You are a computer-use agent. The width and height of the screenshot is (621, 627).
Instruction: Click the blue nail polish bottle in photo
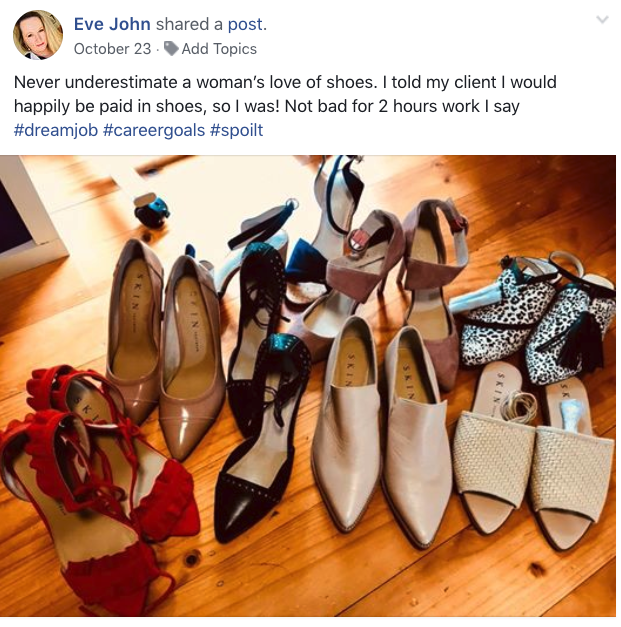pos(151,210)
